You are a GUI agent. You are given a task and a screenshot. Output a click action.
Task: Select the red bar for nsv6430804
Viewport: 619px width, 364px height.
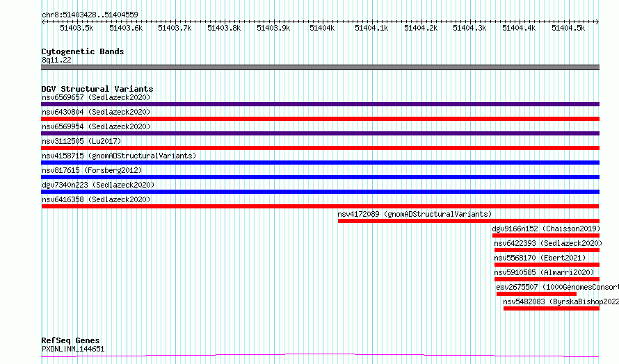(320, 119)
